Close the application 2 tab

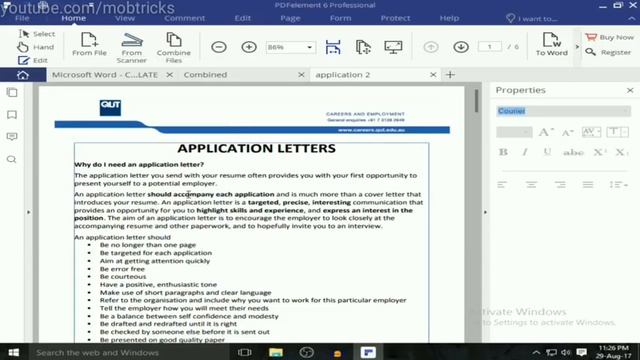pyautogui.click(x=433, y=75)
